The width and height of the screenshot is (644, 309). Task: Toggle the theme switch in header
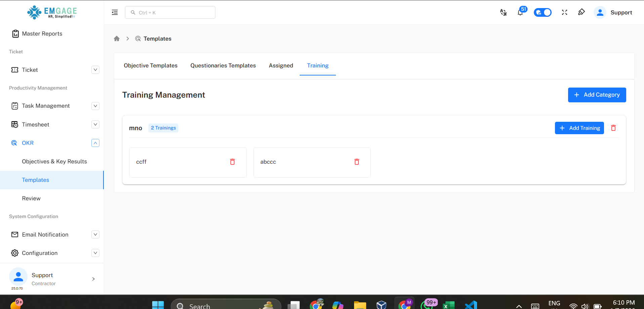[x=542, y=12]
